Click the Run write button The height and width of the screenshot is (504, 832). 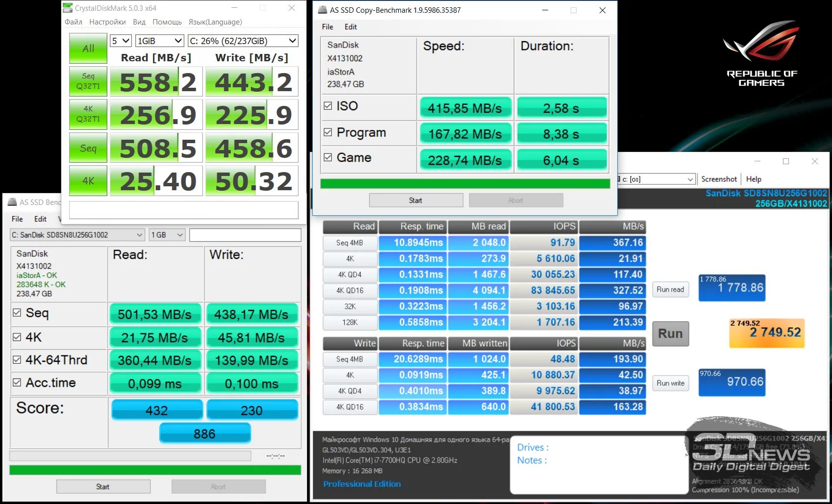coord(670,383)
